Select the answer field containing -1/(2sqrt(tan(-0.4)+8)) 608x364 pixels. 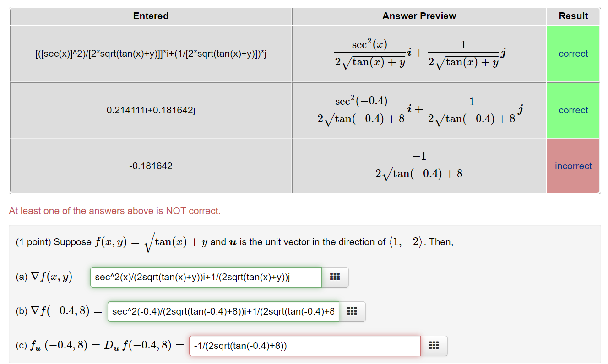pyautogui.click(x=304, y=346)
